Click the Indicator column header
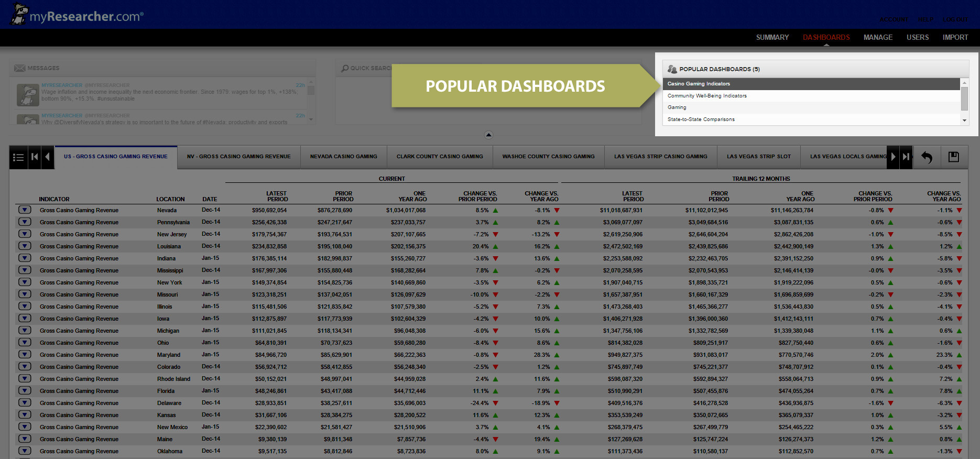 click(x=54, y=199)
